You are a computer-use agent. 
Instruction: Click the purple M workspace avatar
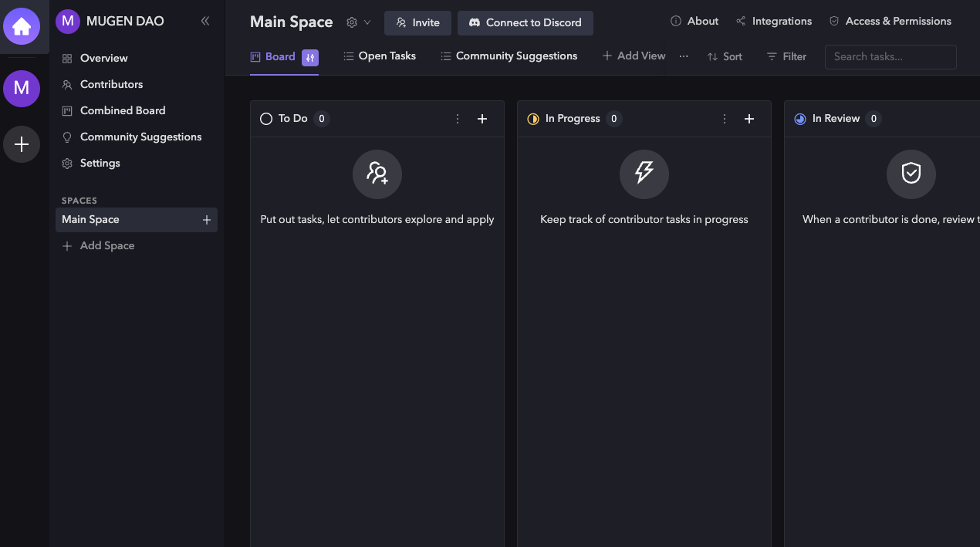pyautogui.click(x=22, y=89)
